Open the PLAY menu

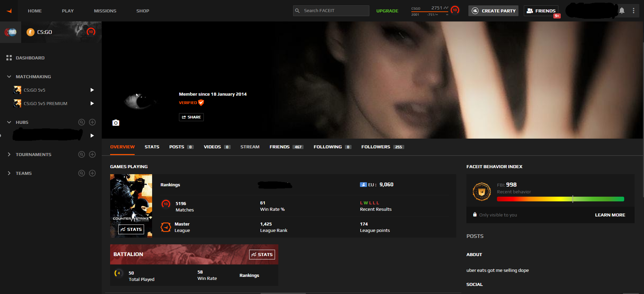68,11
